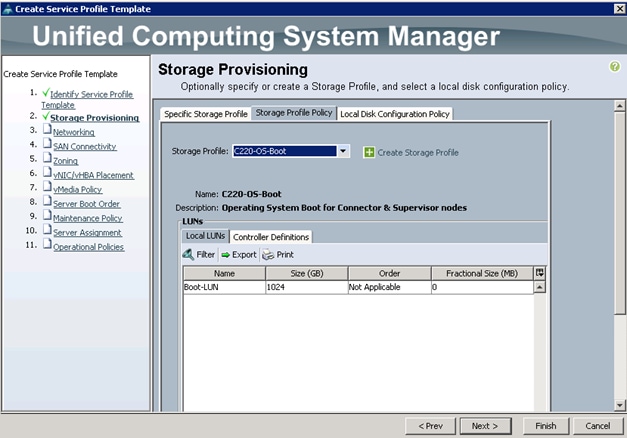Switch to Controller Definitions tab
627x438 pixels.
271,237
